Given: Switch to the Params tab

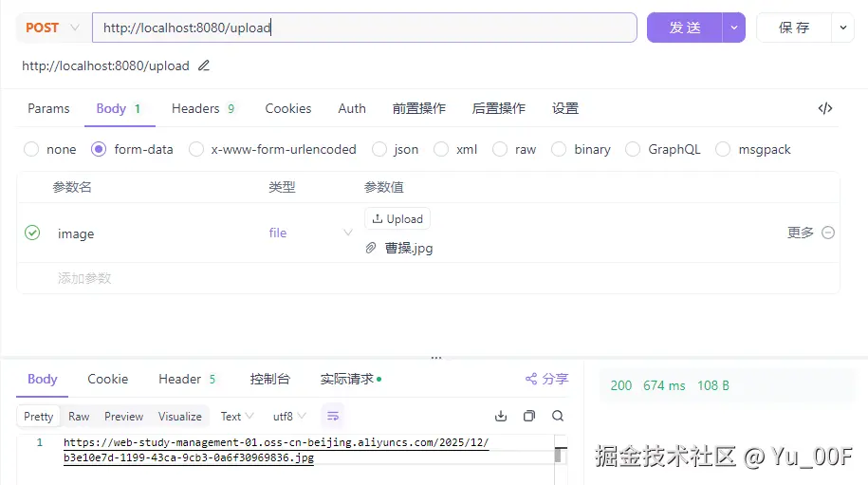Looking at the screenshot, I should click(x=48, y=108).
